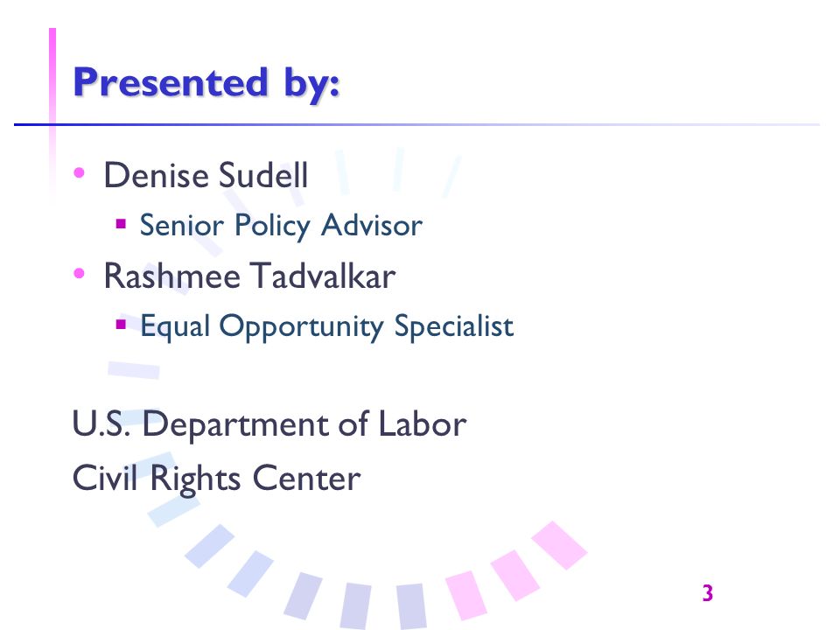Click the blue horizontal line under title
Viewport: 840px width, 630px height.
point(416,125)
